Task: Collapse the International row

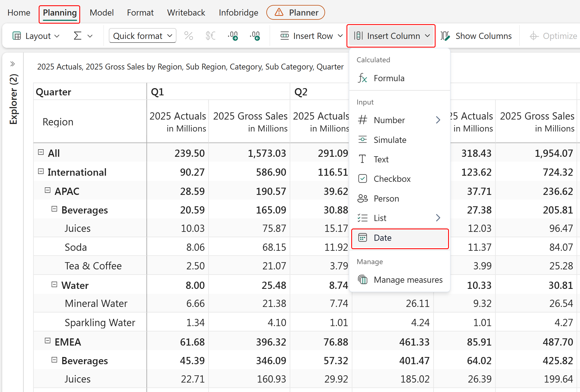Action: 41,171
